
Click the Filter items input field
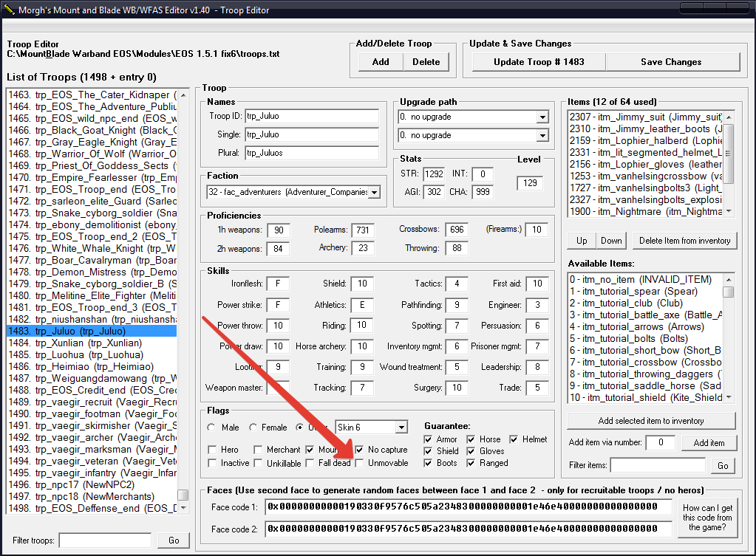[x=658, y=465]
